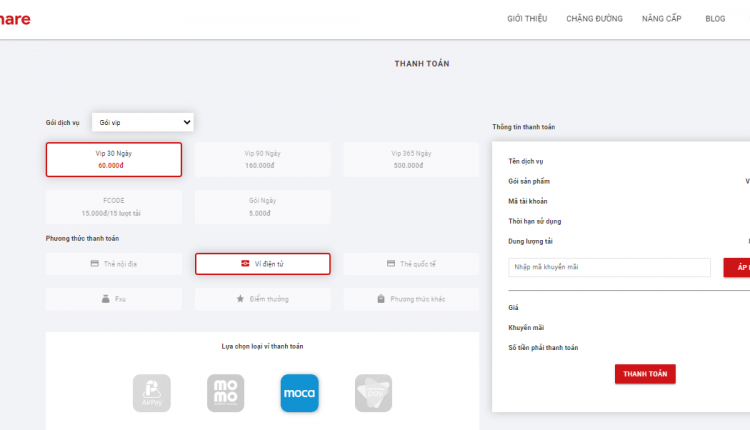
Task: Pick the Moca wallet icon
Action: (299, 393)
